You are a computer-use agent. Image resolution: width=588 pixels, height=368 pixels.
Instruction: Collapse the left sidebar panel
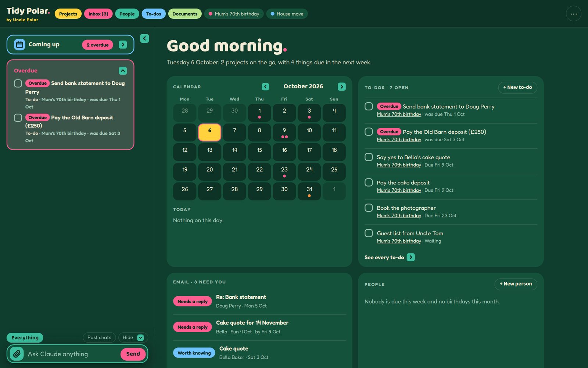pos(144,38)
